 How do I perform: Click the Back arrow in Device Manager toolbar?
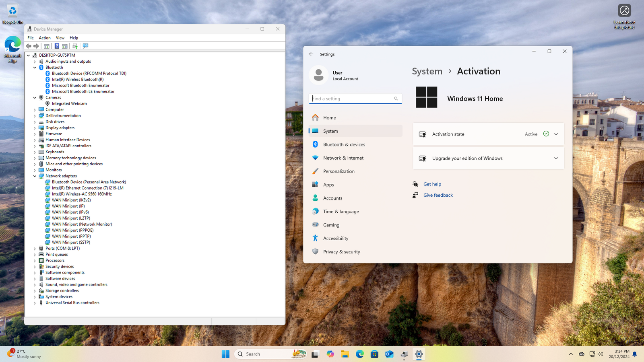pyautogui.click(x=29, y=46)
